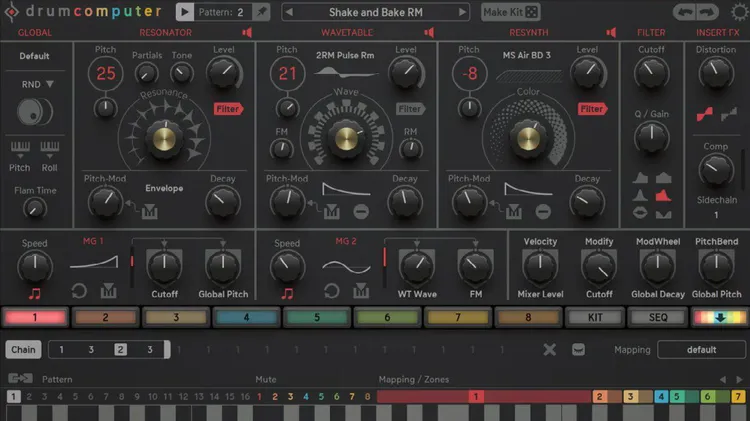750x421 pixels.
Task: Select pattern number 5 in Pattern row
Action: (x=75, y=397)
